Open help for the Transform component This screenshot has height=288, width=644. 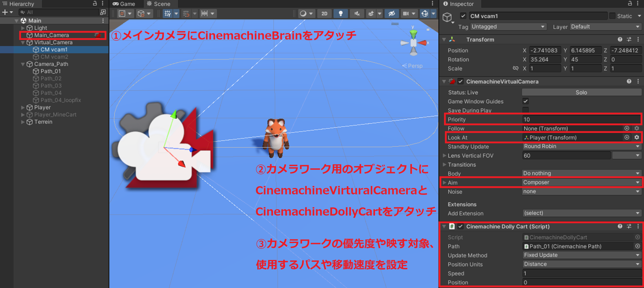(620, 39)
